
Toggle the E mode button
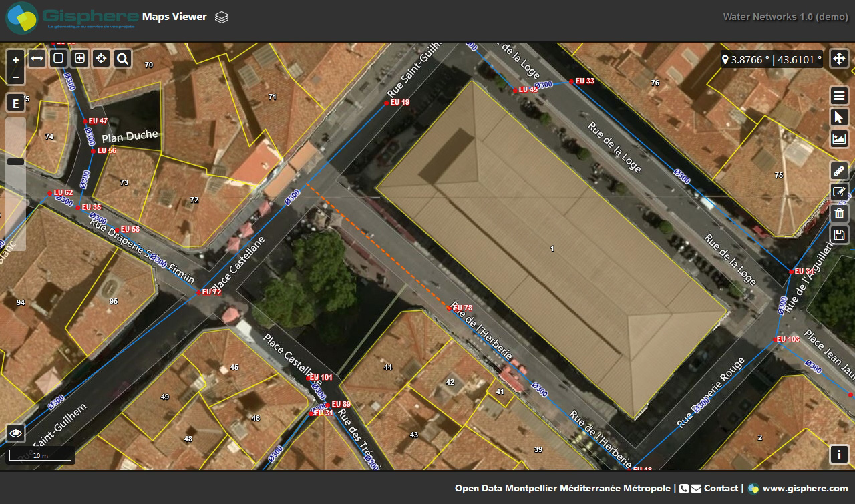(x=15, y=102)
